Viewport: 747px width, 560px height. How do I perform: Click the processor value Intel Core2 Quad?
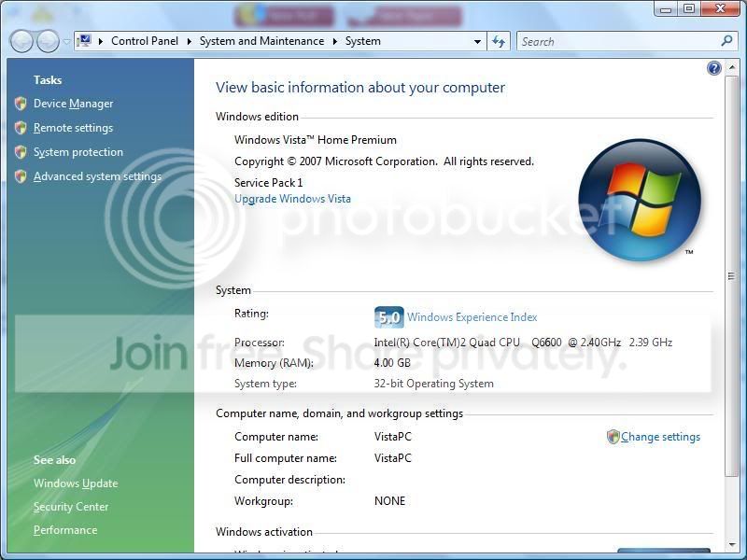523,343
